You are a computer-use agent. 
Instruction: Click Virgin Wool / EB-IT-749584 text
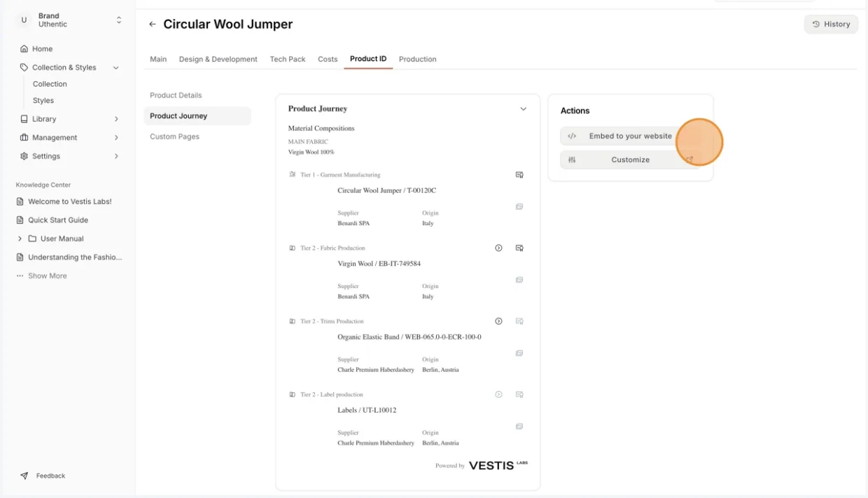click(379, 264)
